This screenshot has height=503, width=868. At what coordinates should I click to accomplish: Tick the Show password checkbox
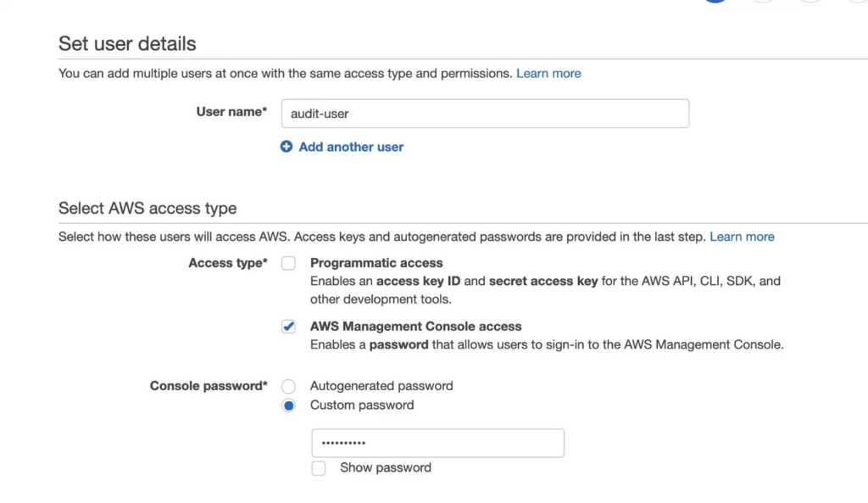coord(319,468)
